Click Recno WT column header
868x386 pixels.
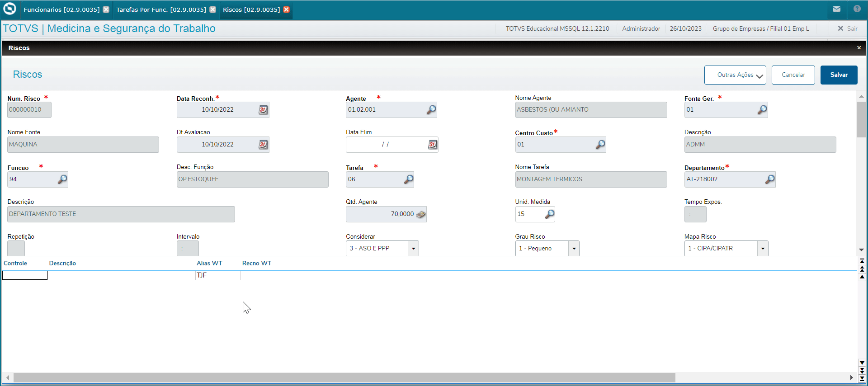pyautogui.click(x=257, y=264)
